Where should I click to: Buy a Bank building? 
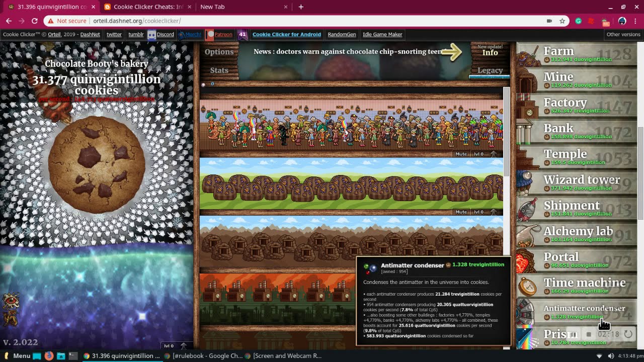577,131
